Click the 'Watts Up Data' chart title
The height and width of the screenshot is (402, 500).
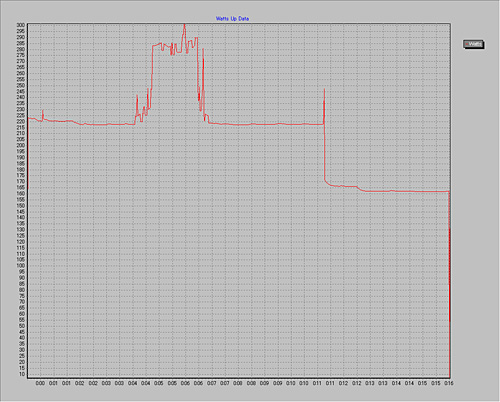point(232,19)
